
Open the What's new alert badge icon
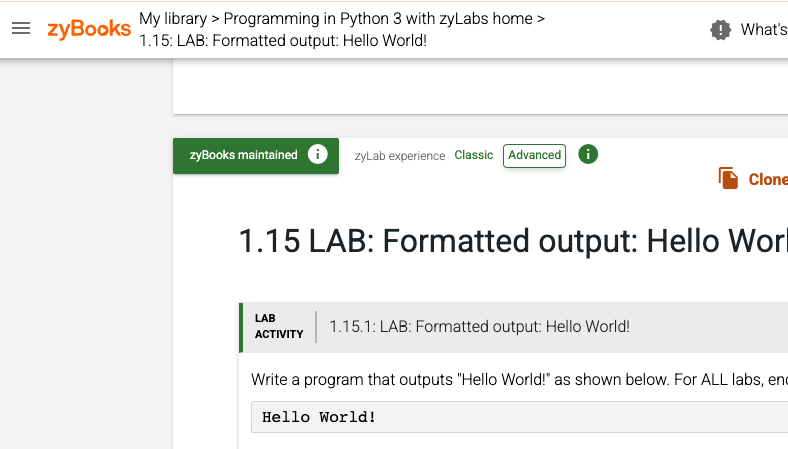(720, 30)
